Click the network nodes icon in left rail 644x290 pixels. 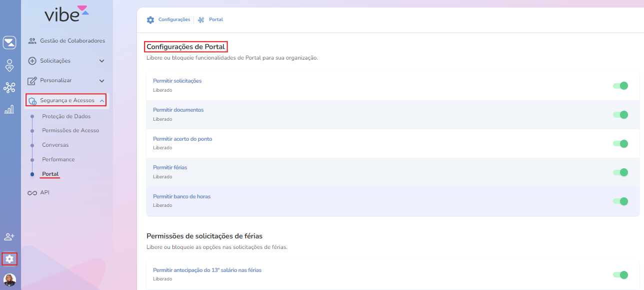[x=9, y=88]
